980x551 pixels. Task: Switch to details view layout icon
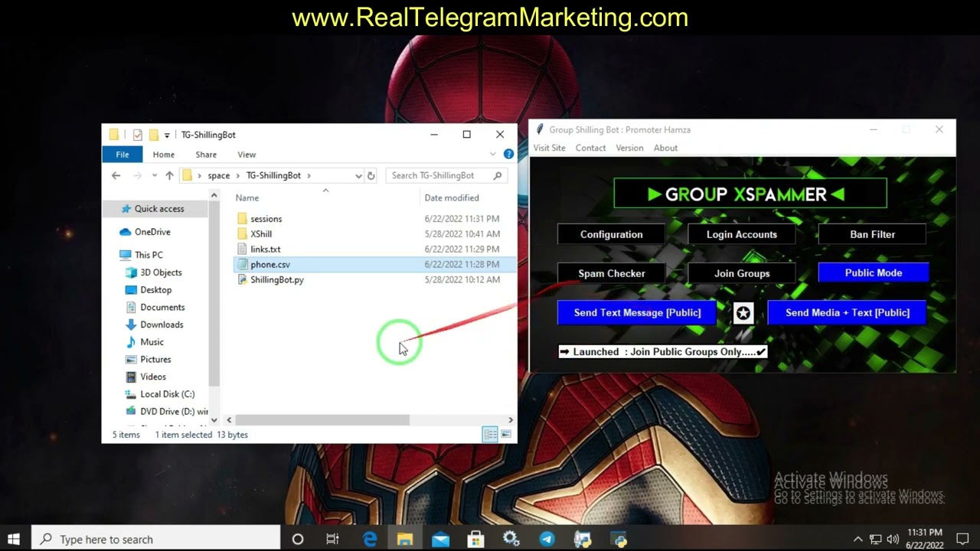pos(490,435)
